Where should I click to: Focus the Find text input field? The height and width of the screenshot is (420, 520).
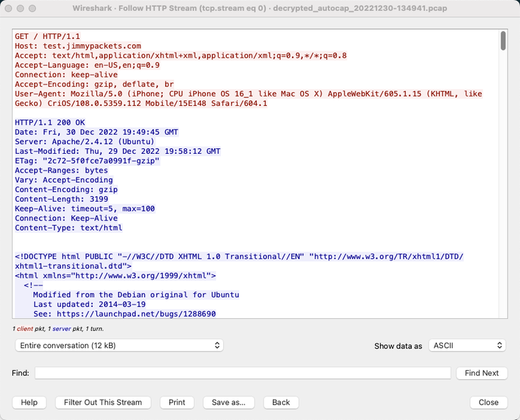(x=243, y=373)
